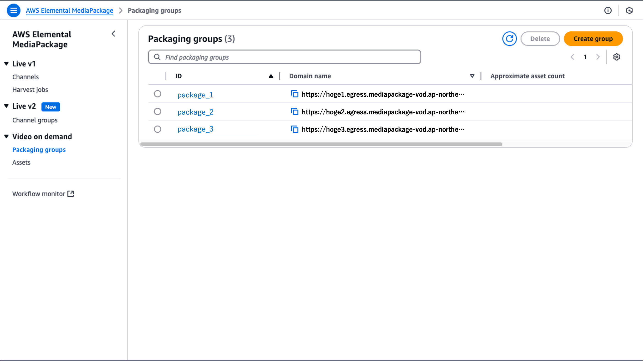Click the Domain name column header
The image size is (644, 361).
pos(310,76)
